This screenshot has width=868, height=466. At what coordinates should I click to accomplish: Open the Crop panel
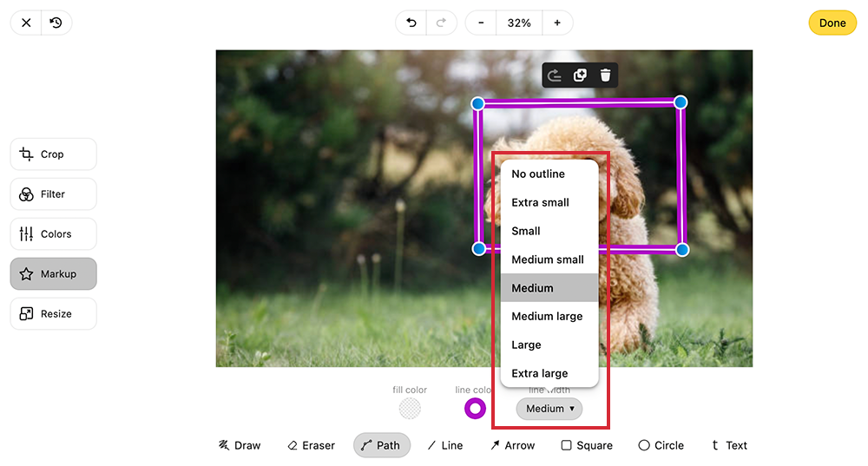point(53,154)
